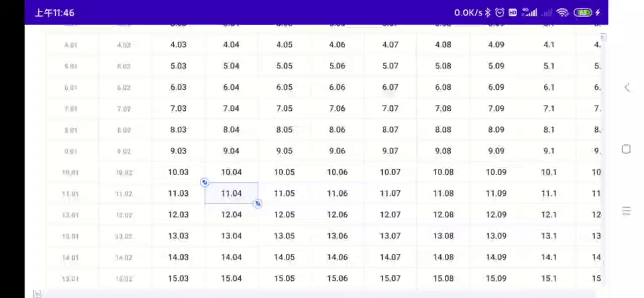644x298 pixels.
Task: Select cell 5.1
Action: pos(549,66)
